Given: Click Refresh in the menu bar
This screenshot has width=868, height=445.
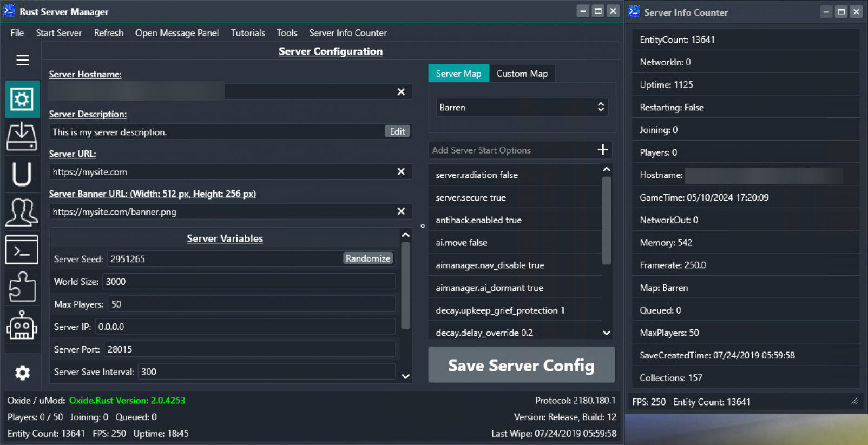Looking at the screenshot, I should (x=109, y=33).
